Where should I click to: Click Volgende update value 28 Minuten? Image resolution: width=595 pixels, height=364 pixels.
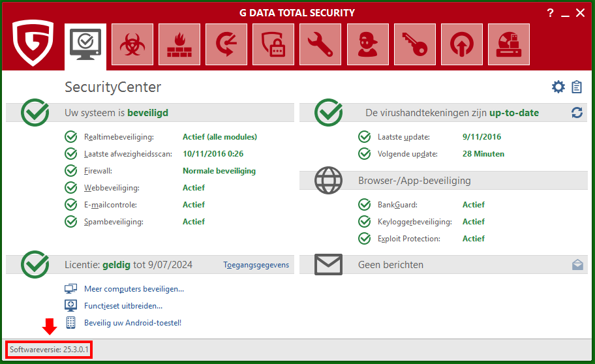pyautogui.click(x=483, y=154)
